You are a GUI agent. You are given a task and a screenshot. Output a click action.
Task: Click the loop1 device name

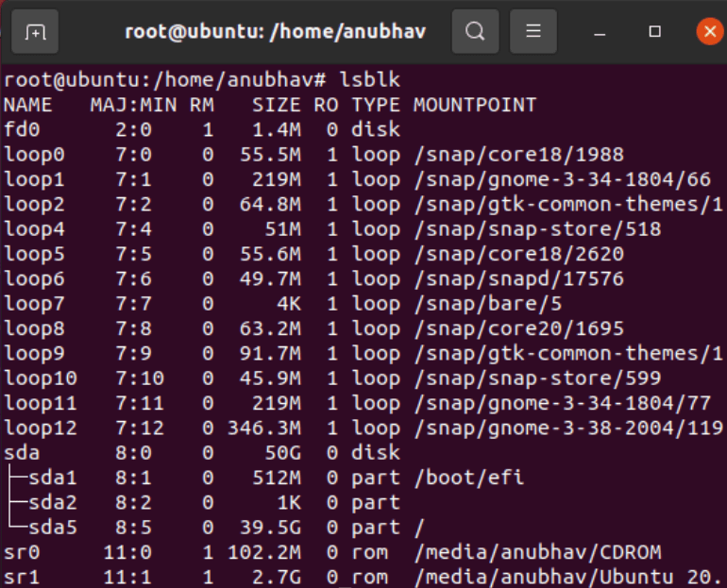[34, 179]
